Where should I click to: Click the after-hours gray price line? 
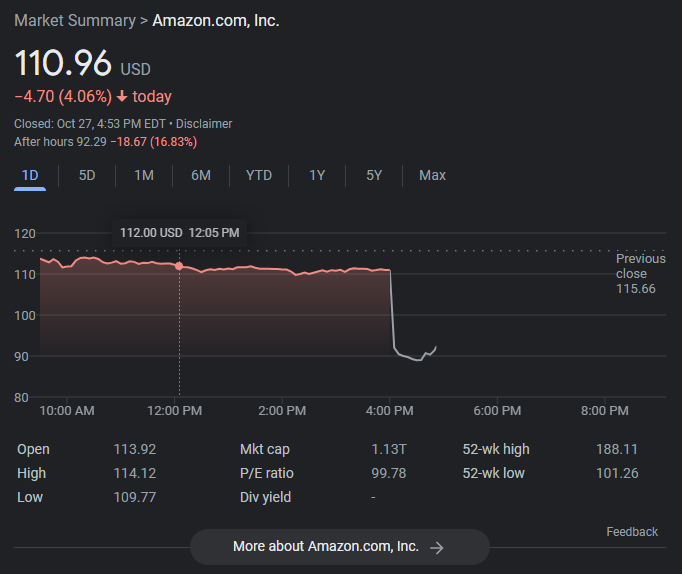pyautogui.click(x=410, y=356)
